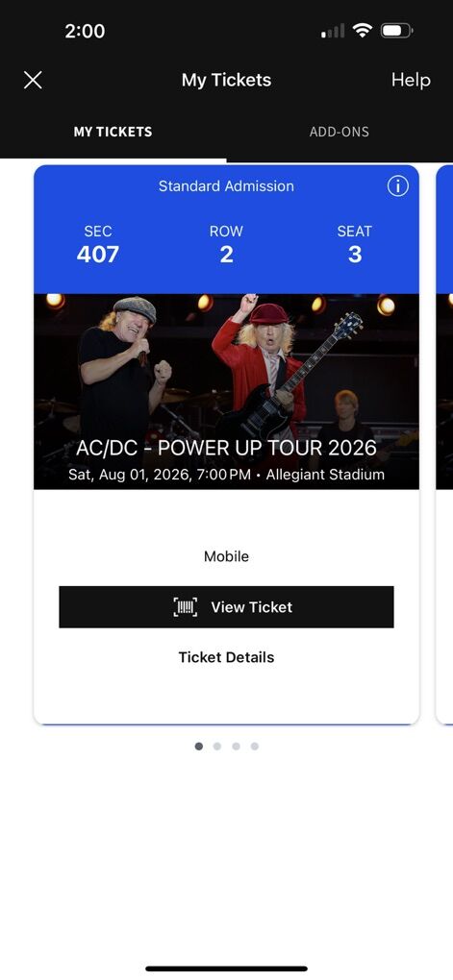Viewport: 453px width, 980px height.
Task: Switch to the ADD-ONS tab
Action: click(340, 132)
